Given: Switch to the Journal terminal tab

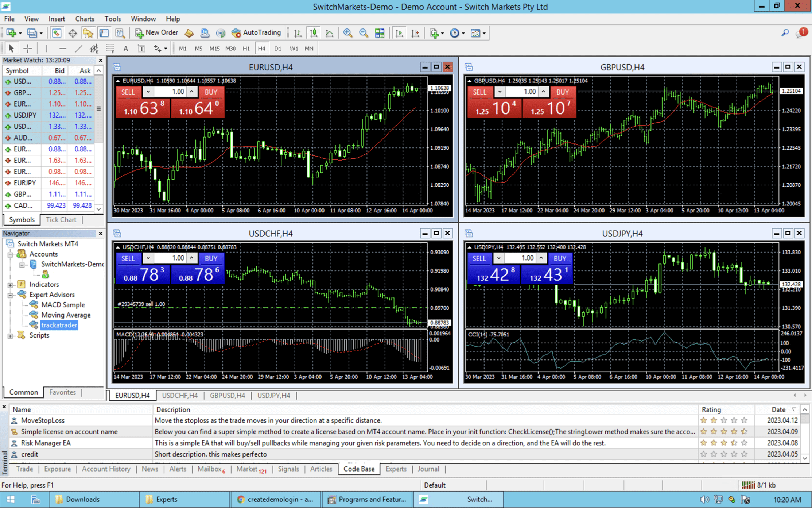Looking at the screenshot, I should coord(428,469).
